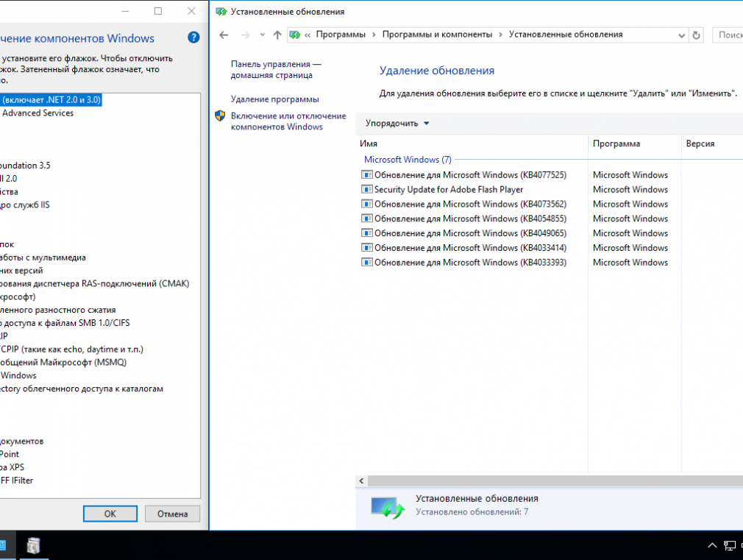The image size is (743, 560).
Task: Click scroll left arrow of horizontal scrollbar
Action: (x=361, y=481)
